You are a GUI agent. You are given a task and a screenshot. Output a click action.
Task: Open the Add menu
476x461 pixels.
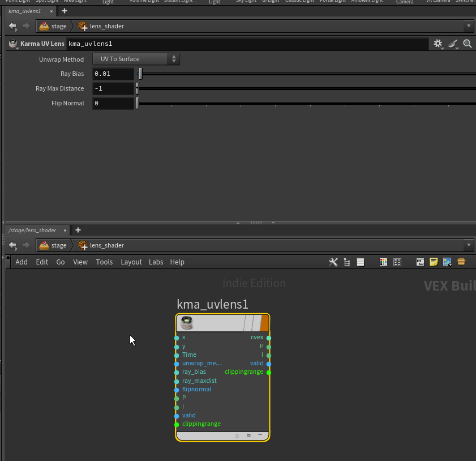point(22,262)
